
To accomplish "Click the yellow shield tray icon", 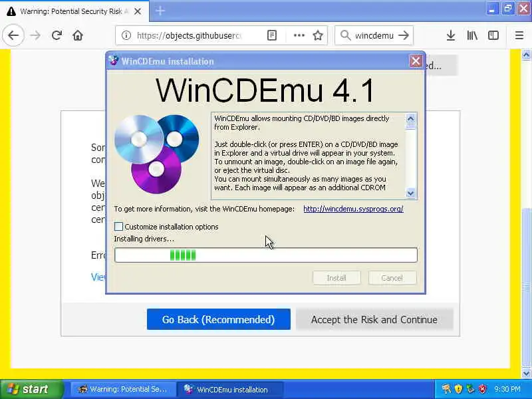I will point(458,389).
